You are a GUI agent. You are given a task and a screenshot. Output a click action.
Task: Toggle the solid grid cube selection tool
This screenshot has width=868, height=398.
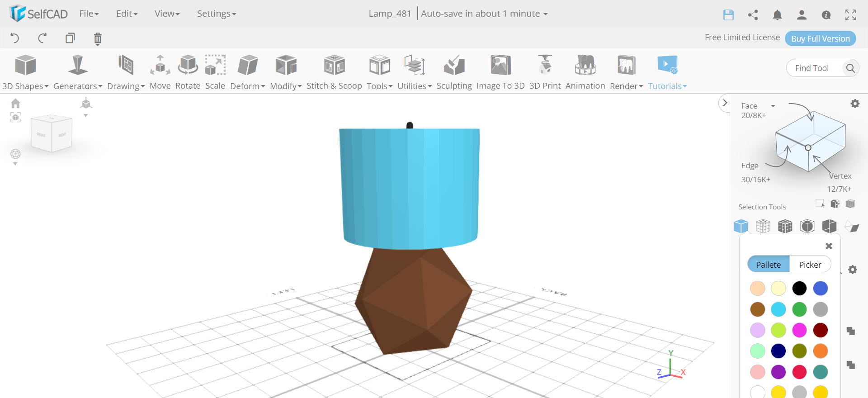[x=785, y=226]
